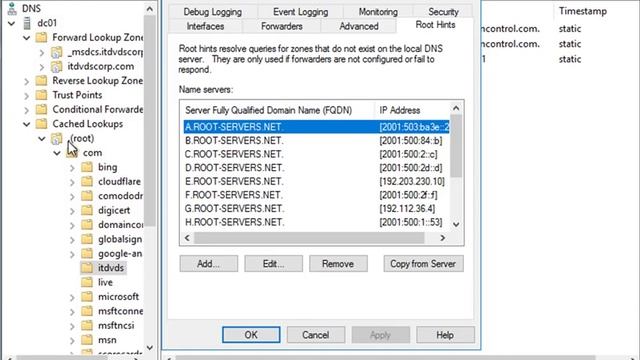Select the dc01 server icon
This screenshot has width=640, height=360.
[x=27, y=23]
